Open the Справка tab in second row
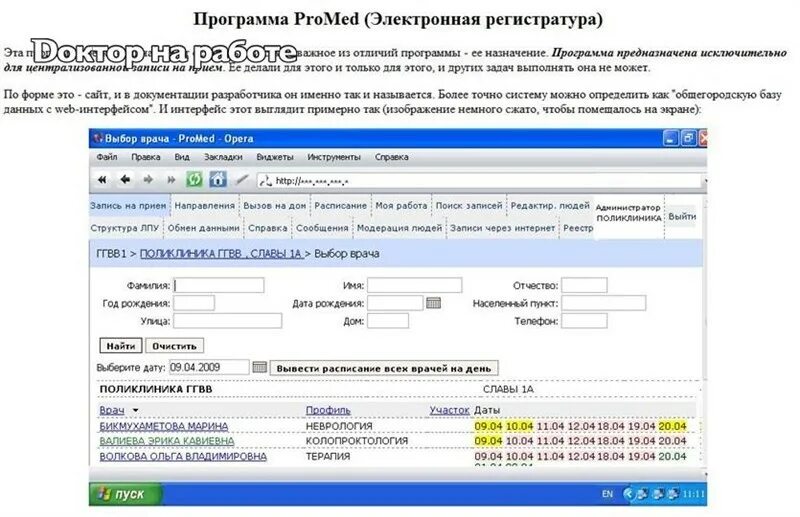 (268, 228)
